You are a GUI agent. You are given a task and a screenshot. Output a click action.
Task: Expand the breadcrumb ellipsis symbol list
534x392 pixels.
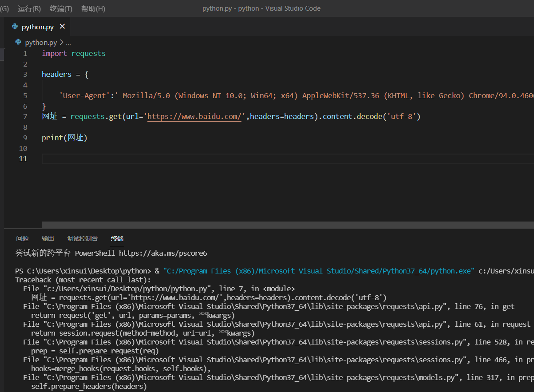[x=68, y=43]
